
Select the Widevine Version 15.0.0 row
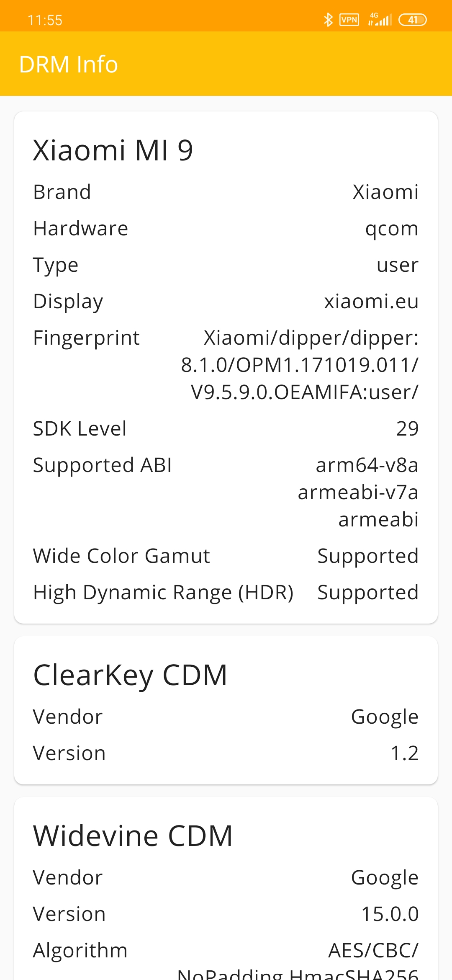click(226, 914)
